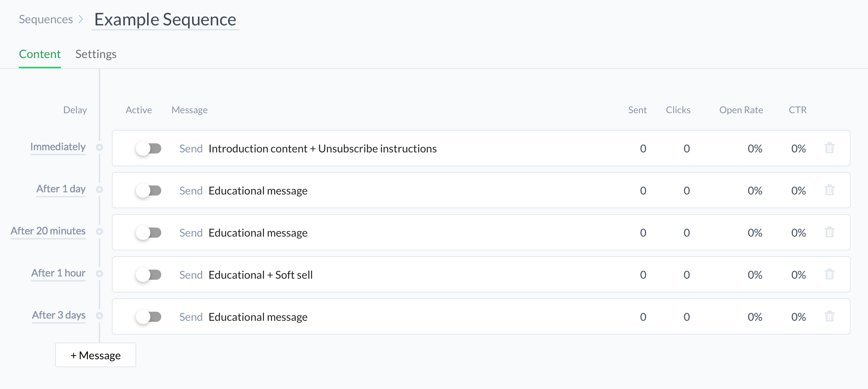
Task: Remove the After 20 minutes message via trash
Action: (829, 232)
